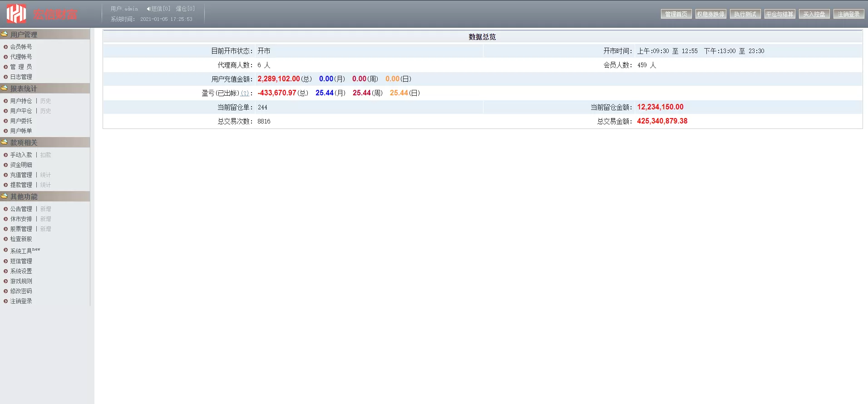This screenshot has height=404, width=868.
Task: Open 历史 next to 用户持仓
Action: 45,101
